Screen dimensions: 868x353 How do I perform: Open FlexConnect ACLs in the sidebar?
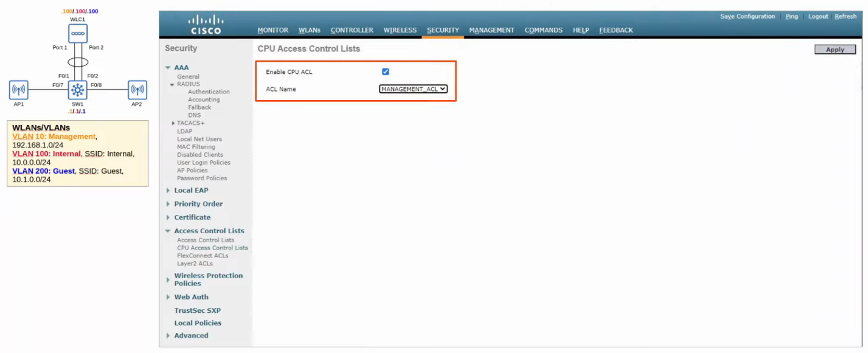pyautogui.click(x=202, y=256)
